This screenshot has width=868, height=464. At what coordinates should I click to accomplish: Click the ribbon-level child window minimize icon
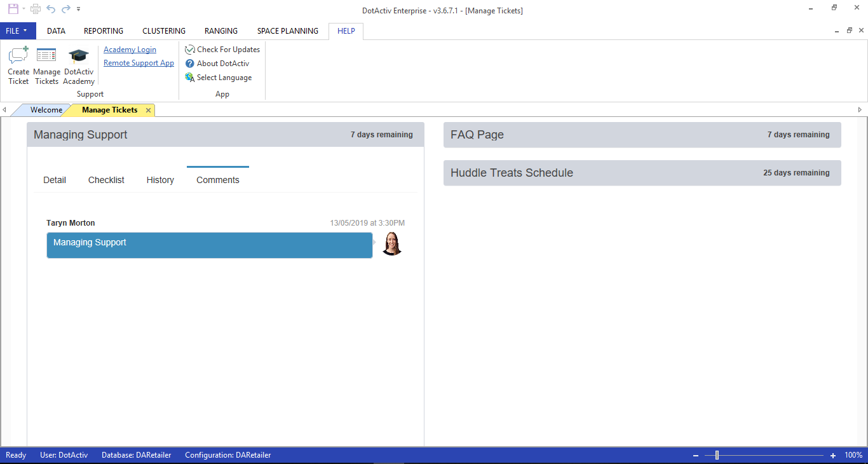[837, 31]
